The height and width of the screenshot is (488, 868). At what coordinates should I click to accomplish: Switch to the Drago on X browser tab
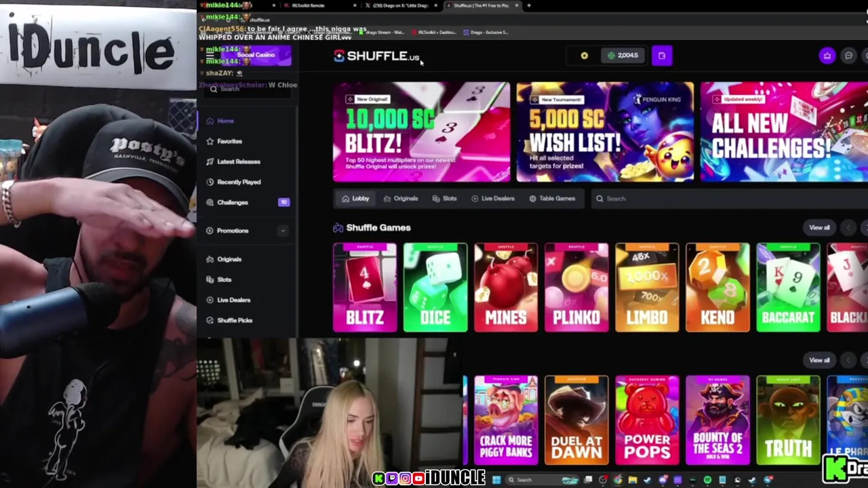(401, 5)
